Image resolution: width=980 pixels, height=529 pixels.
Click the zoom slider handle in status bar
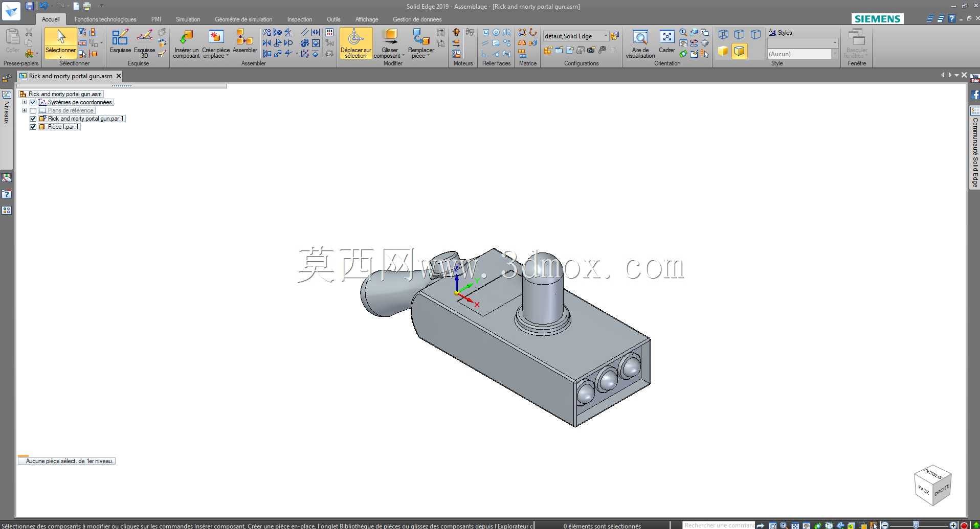[916, 525]
